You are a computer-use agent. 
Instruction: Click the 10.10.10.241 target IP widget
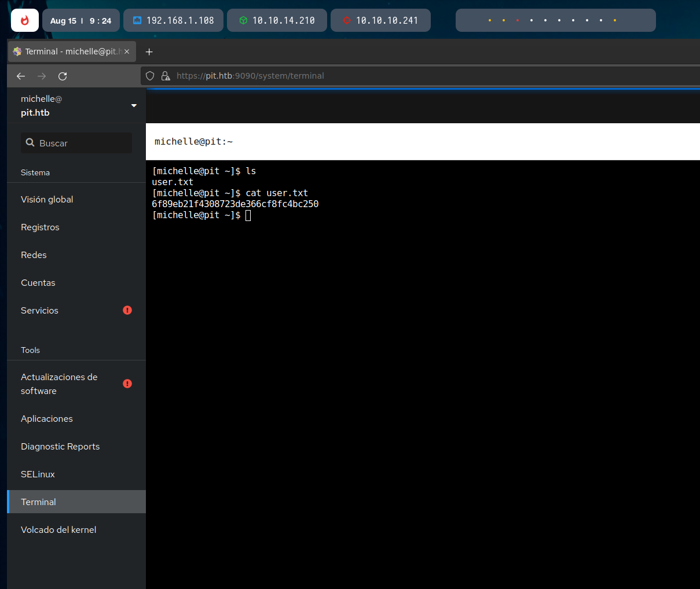380,20
